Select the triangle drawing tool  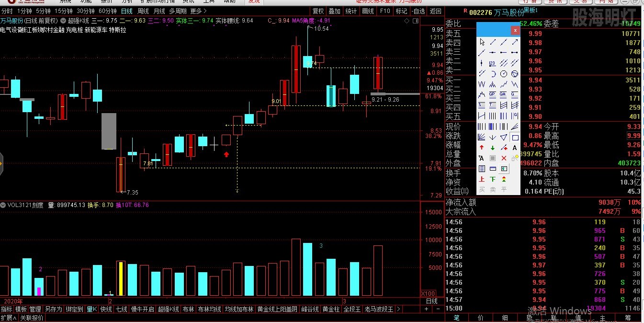point(504,137)
